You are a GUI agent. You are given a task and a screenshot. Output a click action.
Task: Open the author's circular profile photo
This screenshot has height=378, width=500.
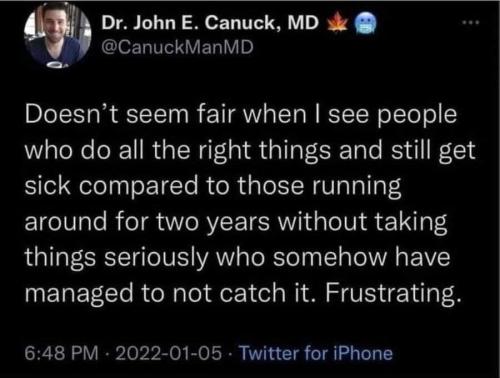[x=58, y=34]
